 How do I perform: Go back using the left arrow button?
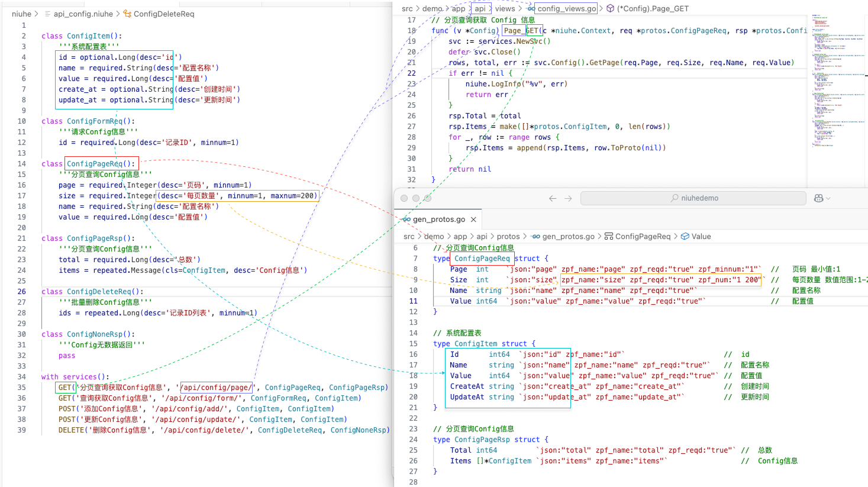coord(553,198)
